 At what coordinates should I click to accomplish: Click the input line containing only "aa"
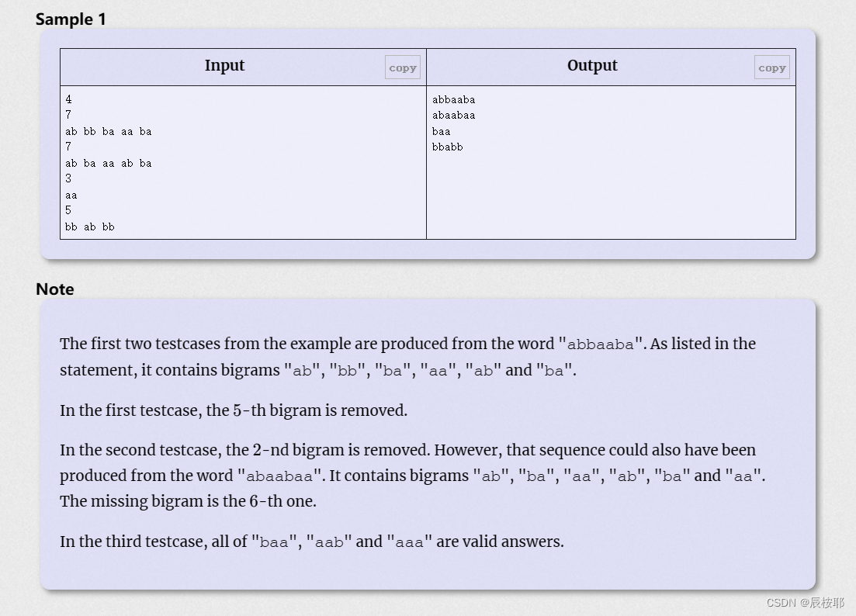coord(71,195)
